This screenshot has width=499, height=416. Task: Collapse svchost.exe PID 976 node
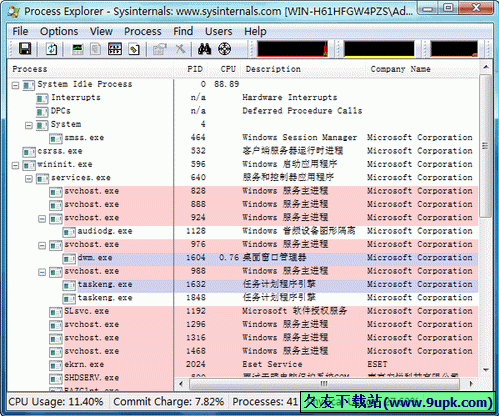pyautogui.click(x=42, y=246)
